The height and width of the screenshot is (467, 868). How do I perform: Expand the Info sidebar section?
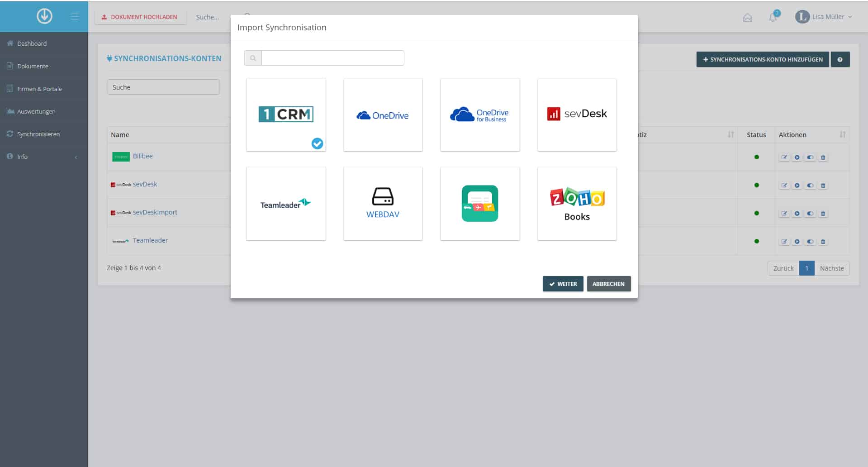(44, 157)
